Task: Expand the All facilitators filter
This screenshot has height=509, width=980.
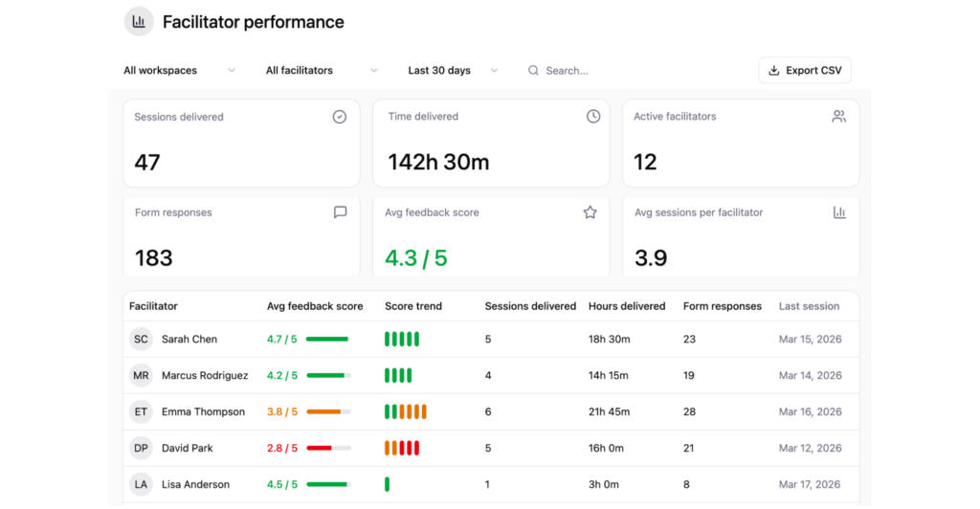Action: [321, 71]
